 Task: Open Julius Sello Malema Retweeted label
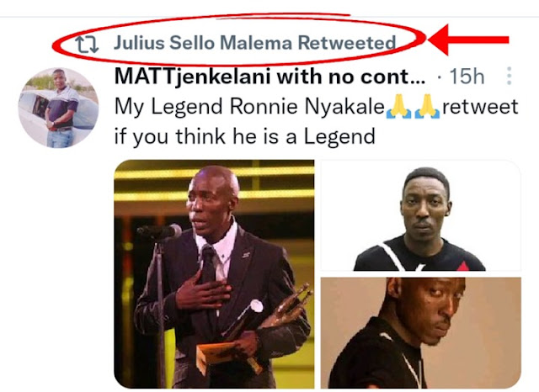pos(254,43)
